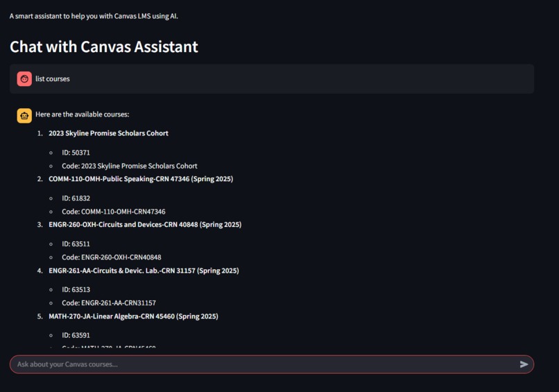The image size is (559, 392).
Task: Click 'ID: 61832' line
Action: [x=76, y=198]
